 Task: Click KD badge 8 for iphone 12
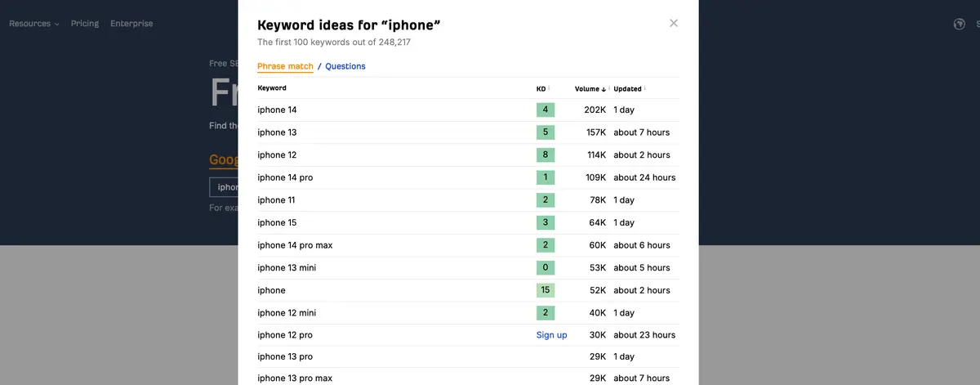(546, 154)
